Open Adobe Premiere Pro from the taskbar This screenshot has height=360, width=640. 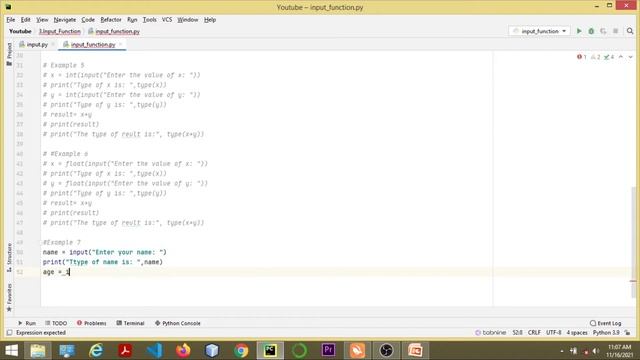(328, 350)
